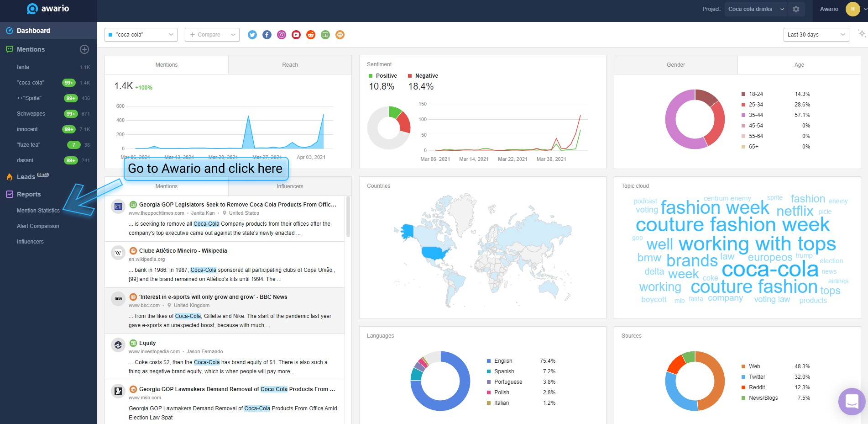Open Mention Statistics report

coord(38,211)
